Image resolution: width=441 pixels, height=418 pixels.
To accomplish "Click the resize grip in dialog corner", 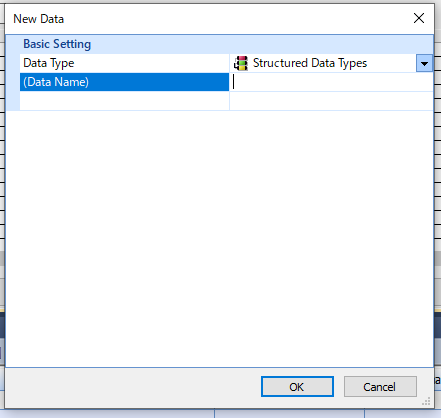I will (426, 401).
